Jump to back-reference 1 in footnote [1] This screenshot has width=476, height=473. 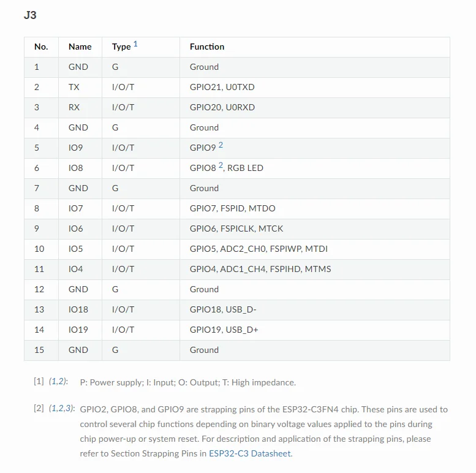coord(53,382)
